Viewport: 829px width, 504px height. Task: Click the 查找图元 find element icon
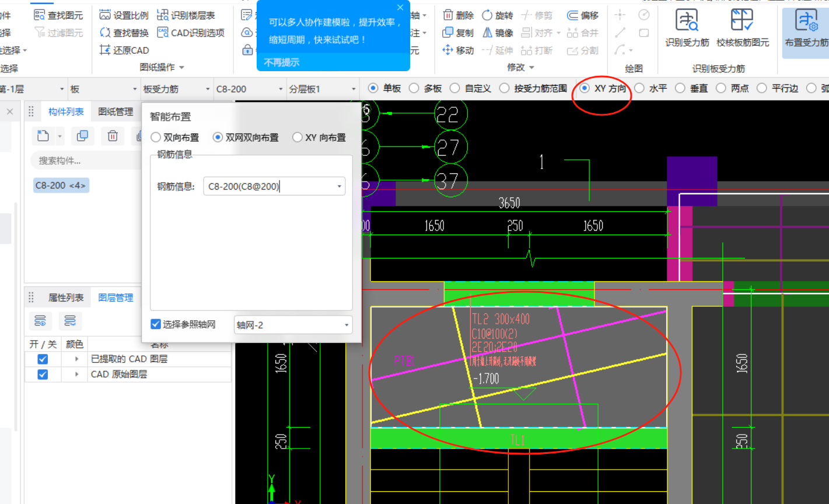click(40, 15)
